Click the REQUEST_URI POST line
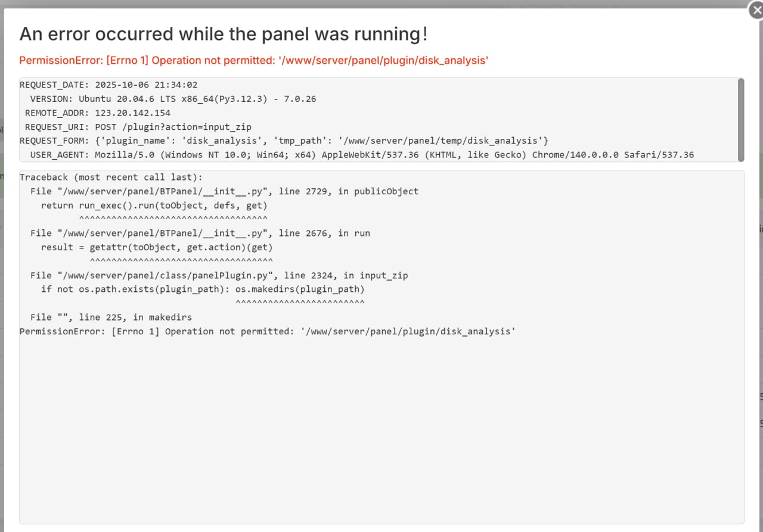 pyautogui.click(x=138, y=127)
